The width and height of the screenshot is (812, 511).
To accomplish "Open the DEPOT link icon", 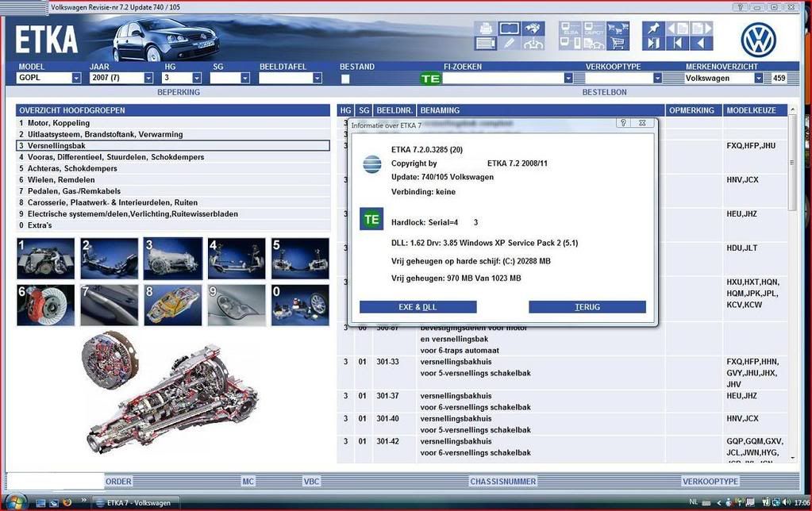I will [594, 29].
